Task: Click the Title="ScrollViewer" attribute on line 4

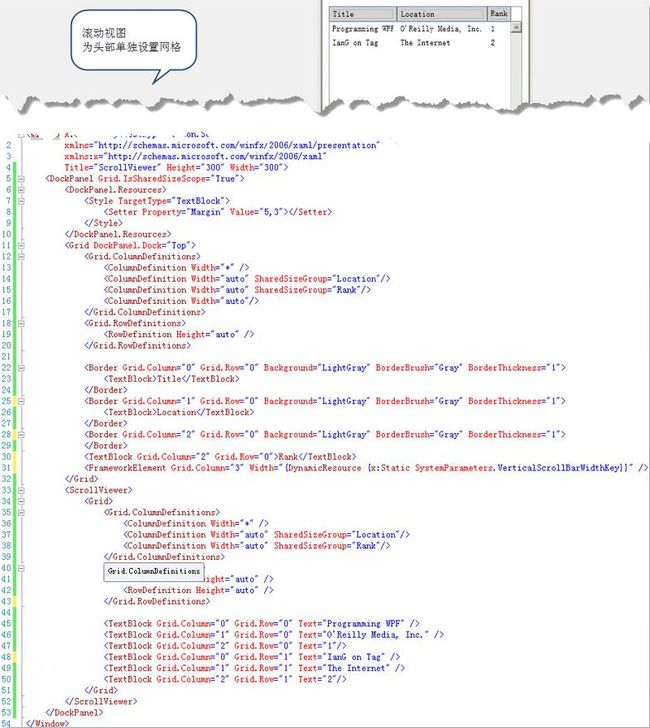Action: point(113,168)
